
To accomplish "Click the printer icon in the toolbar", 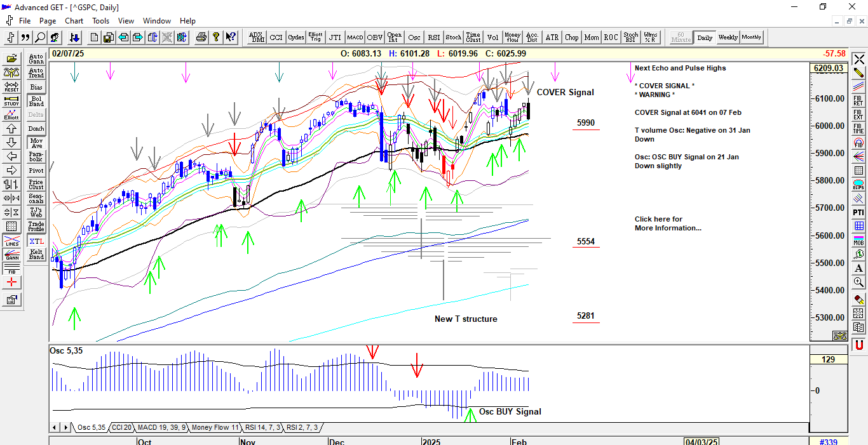I will click(201, 37).
